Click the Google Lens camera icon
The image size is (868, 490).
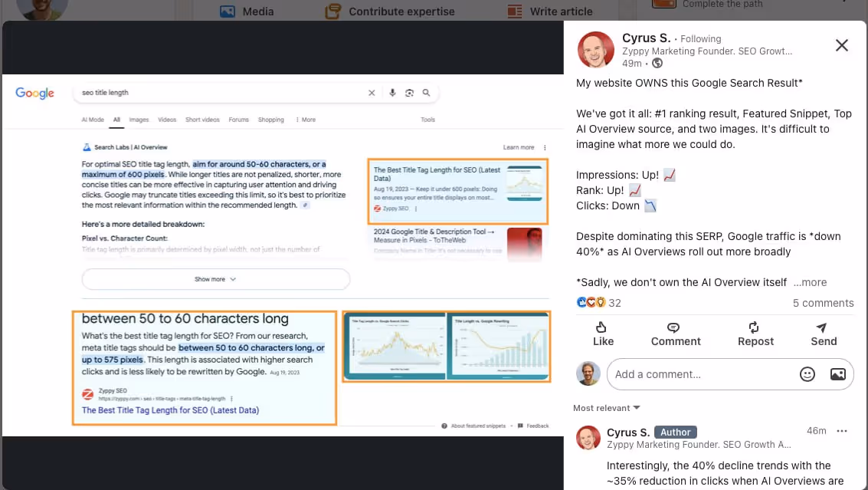(x=409, y=93)
